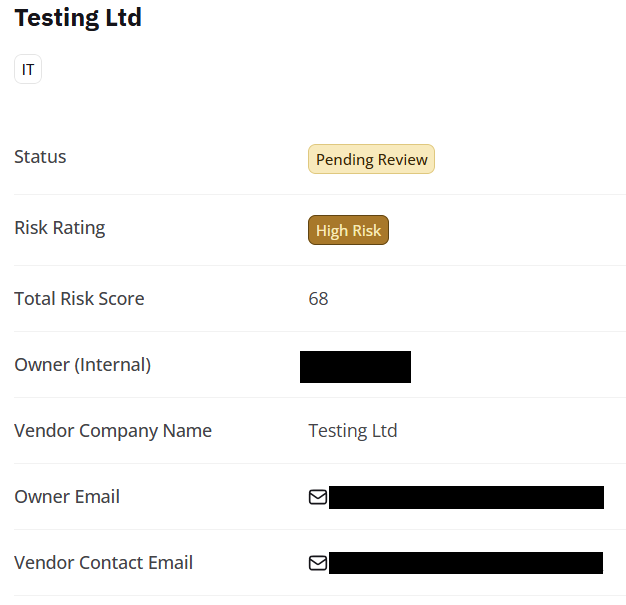Click the Owner (Internal) field label
The height and width of the screenshot is (605, 626).
coord(82,365)
